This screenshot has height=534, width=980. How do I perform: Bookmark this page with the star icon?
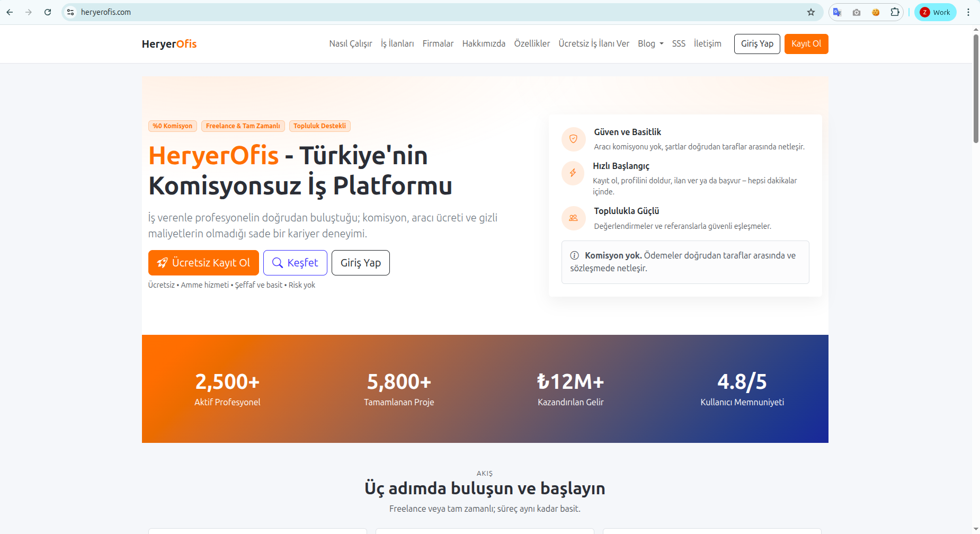point(810,12)
